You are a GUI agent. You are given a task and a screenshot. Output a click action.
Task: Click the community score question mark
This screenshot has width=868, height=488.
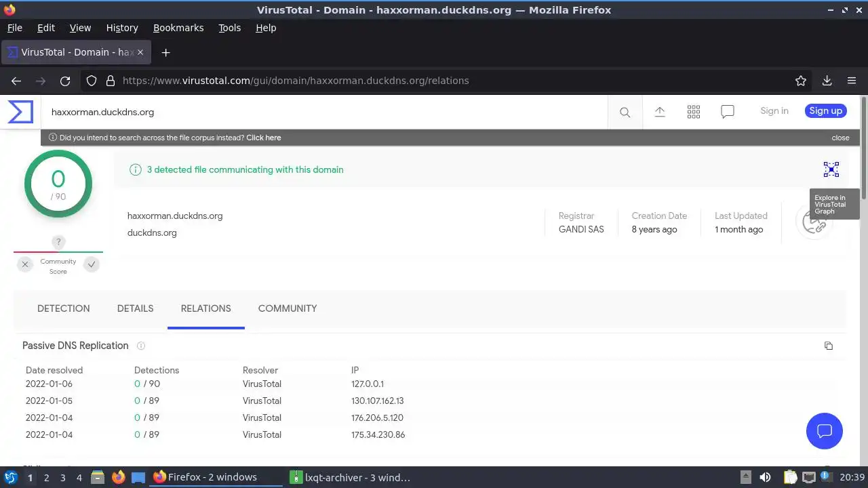click(58, 242)
